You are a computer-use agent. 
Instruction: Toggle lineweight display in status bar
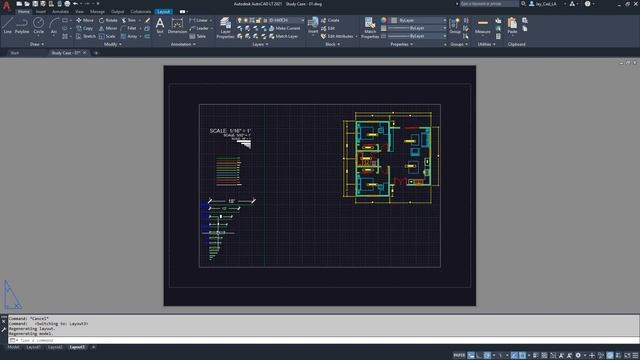tap(536, 356)
